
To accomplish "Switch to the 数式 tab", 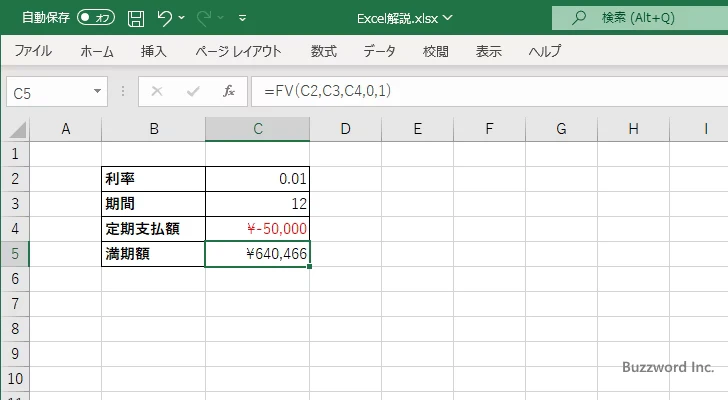I will point(324,51).
